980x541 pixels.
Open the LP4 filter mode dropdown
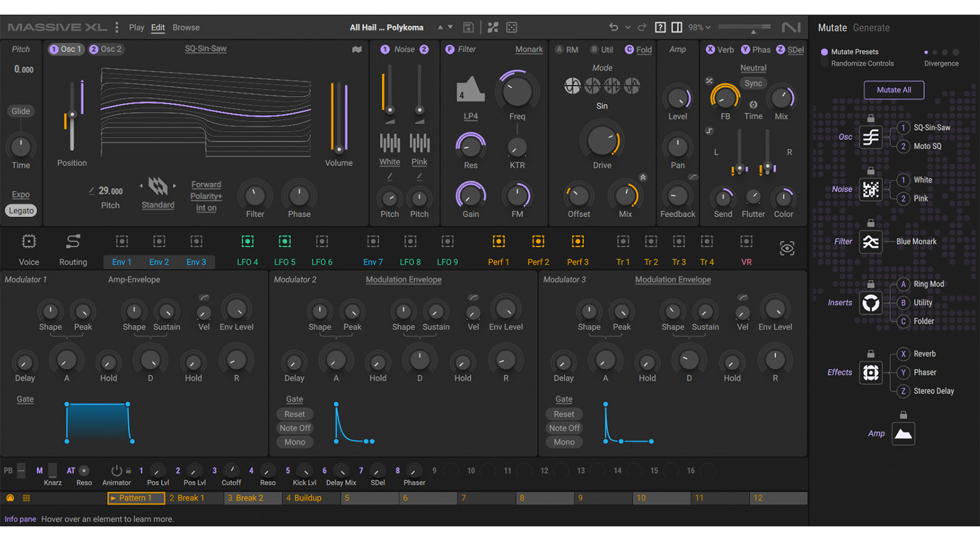470,116
